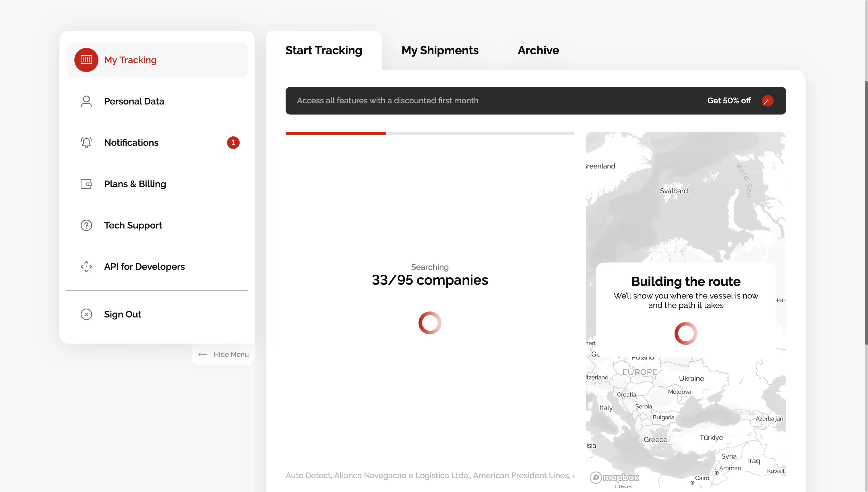
Task: Click the Hide Menu button
Action: click(x=223, y=355)
